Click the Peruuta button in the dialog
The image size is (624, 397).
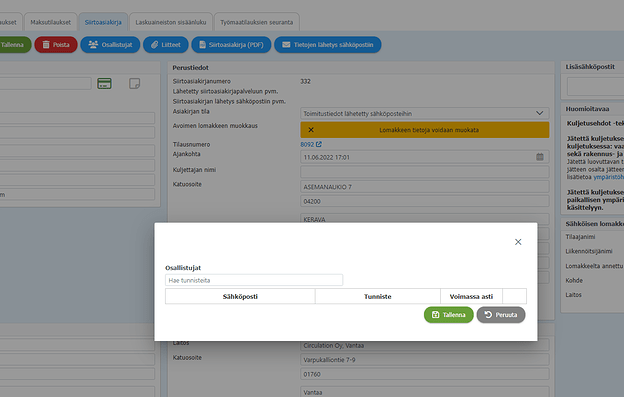pyautogui.click(x=501, y=315)
